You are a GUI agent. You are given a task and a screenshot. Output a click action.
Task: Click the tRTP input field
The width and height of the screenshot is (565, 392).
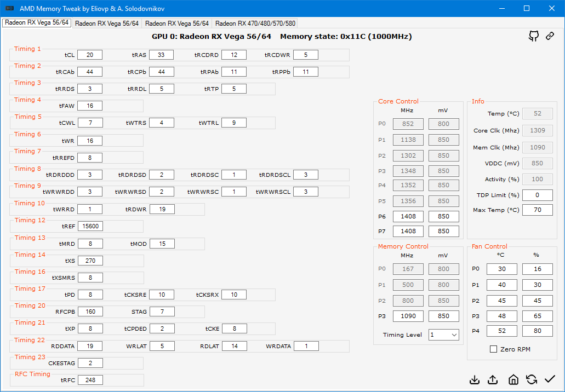point(234,89)
